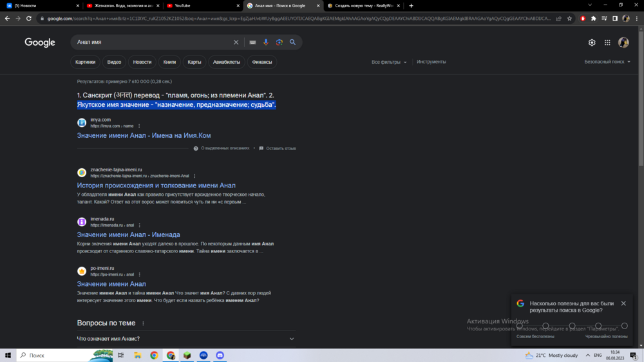
Task: Open the Windows notification center
Action: pyautogui.click(x=634, y=356)
